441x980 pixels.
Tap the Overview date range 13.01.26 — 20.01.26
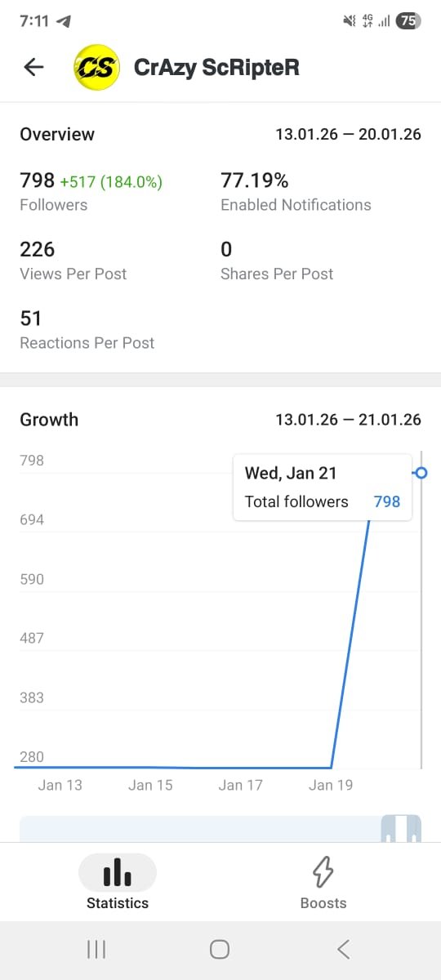[349, 135]
